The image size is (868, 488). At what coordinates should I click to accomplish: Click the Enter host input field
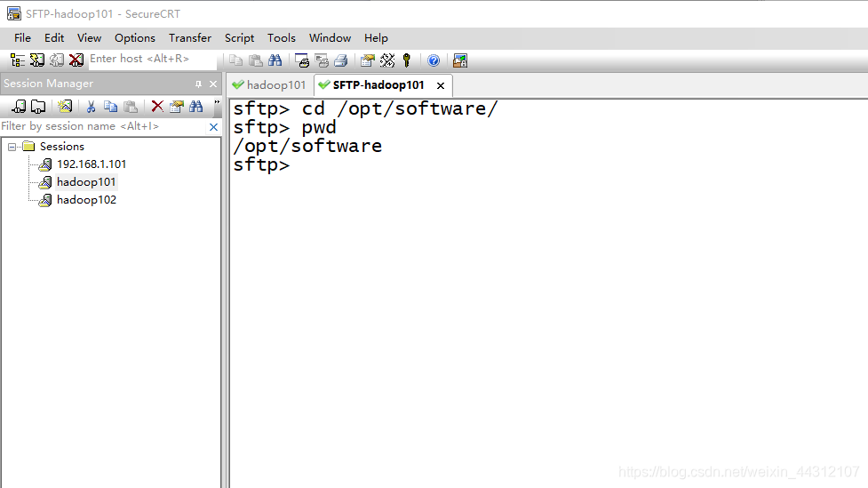[152, 60]
